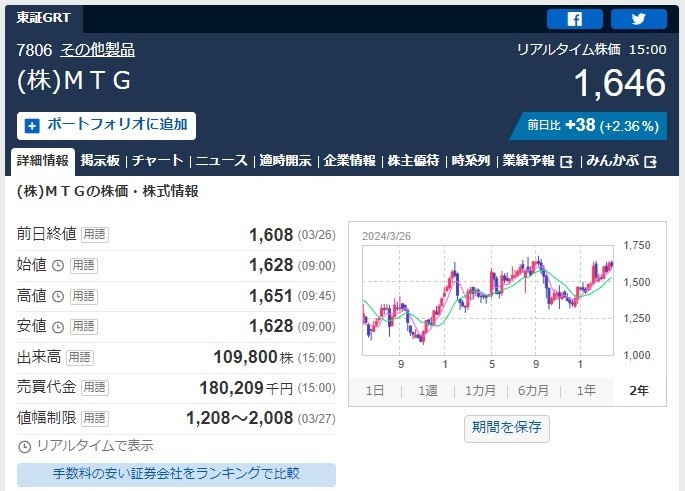This screenshot has height=491, width=685.
Task: Open 用語 glossary for 値幅制限
Action: pyautogui.click(x=95, y=418)
